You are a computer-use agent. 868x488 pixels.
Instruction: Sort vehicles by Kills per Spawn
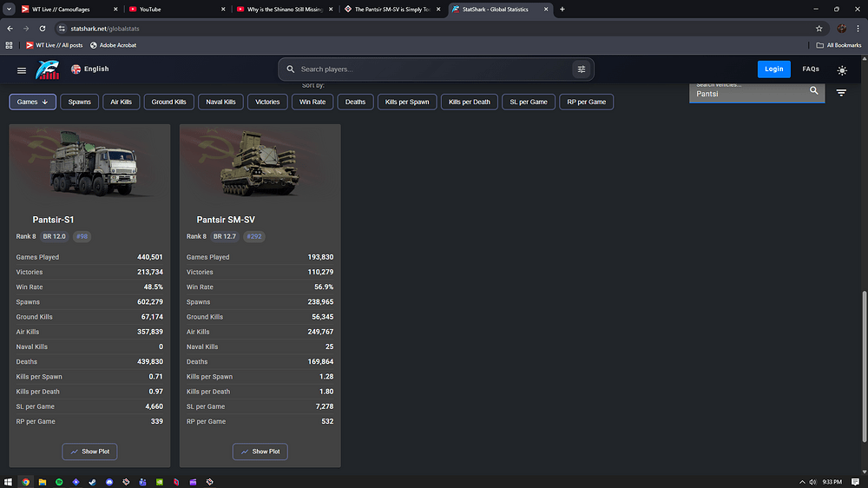pos(407,102)
